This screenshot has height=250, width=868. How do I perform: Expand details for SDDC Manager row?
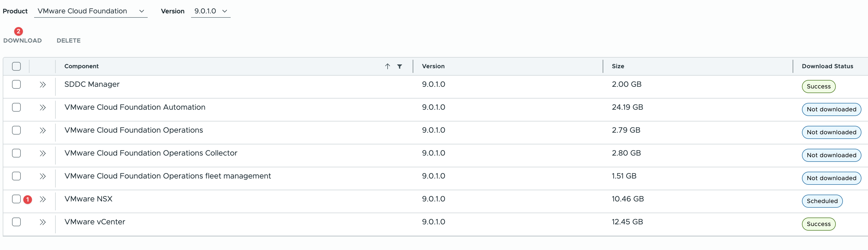click(x=43, y=85)
